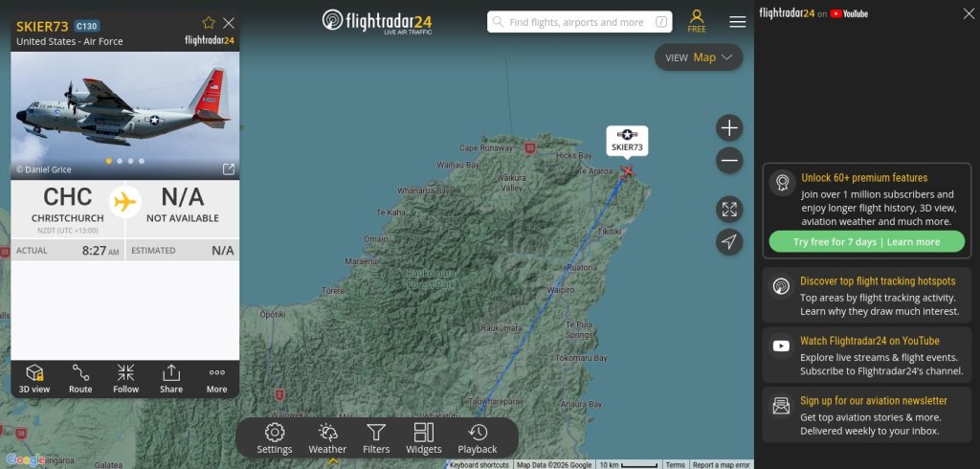Open the FREE account menu

pyautogui.click(x=697, y=21)
